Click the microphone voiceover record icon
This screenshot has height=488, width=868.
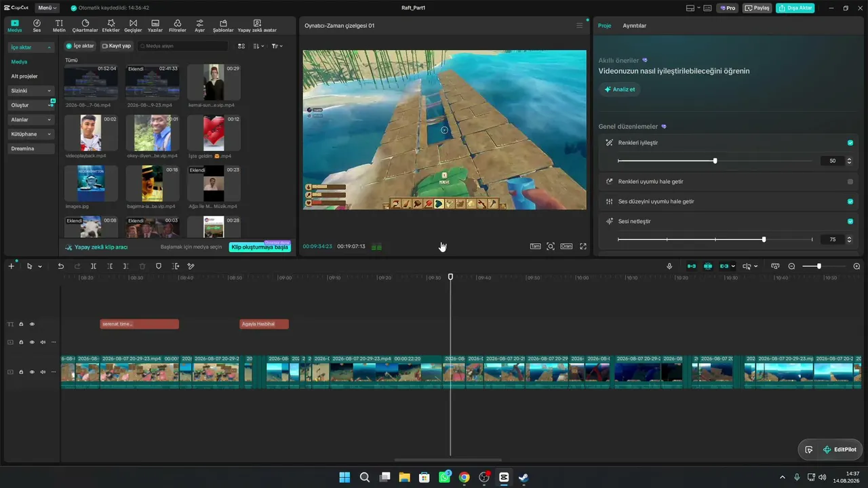coord(669,266)
